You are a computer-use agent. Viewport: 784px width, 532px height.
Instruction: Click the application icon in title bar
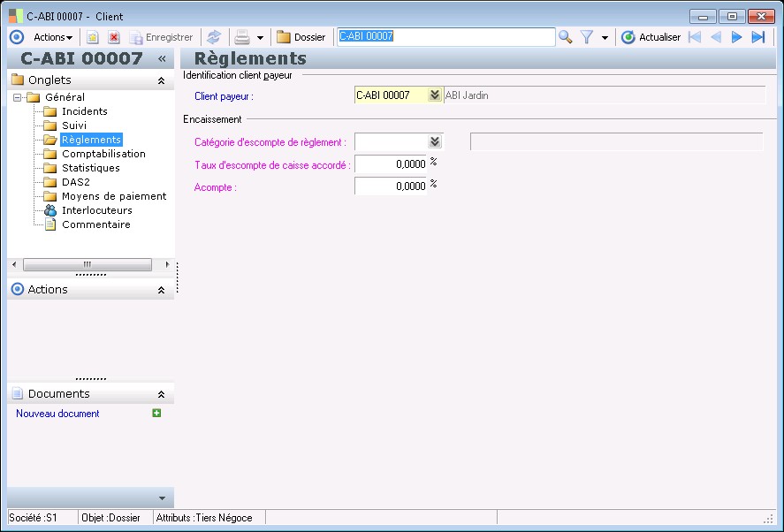click(16, 16)
